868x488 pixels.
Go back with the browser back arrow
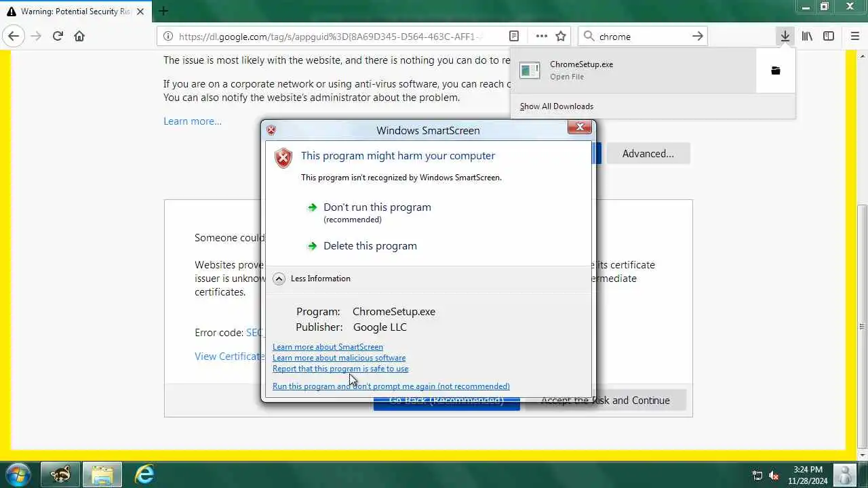pos(14,37)
